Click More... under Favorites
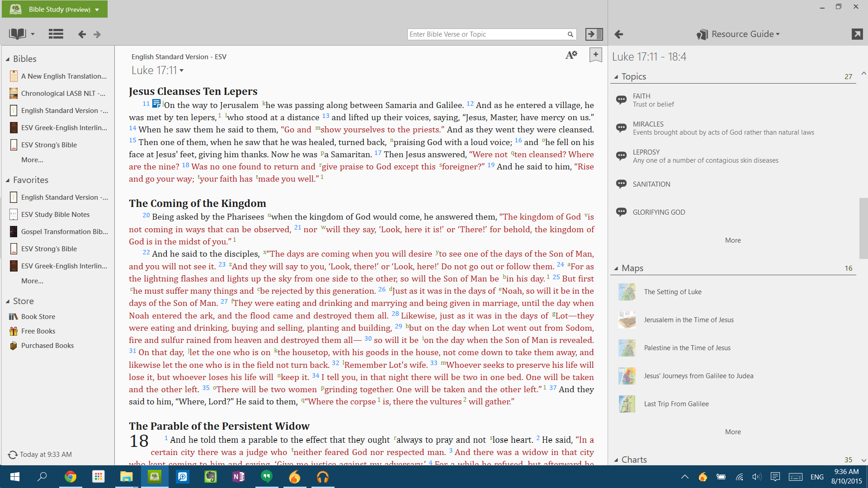Viewport: 868px width, 488px height. [x=32, y=281]
